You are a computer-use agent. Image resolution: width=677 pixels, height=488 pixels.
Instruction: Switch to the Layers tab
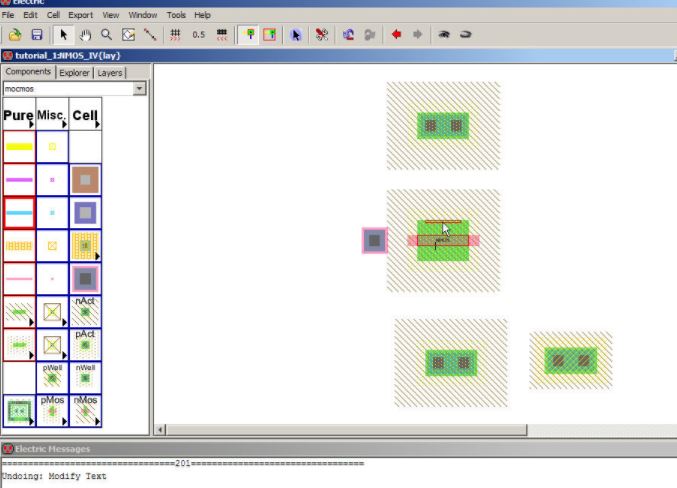pyautogui.click(x=110, y=73)
